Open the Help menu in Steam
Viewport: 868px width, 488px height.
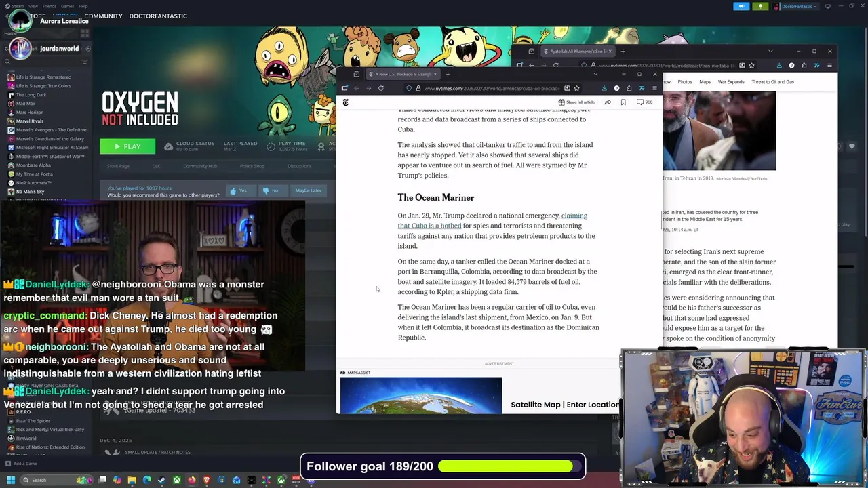[x=83, y=6]
